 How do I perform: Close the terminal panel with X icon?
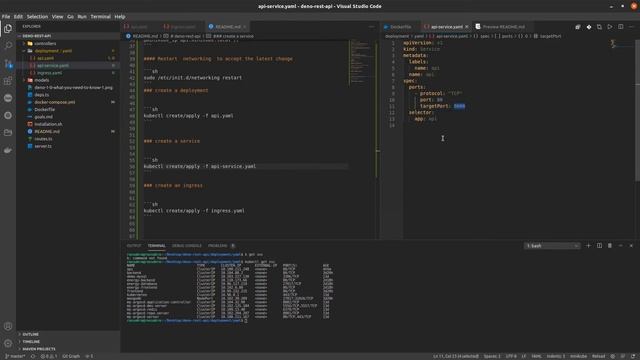(x=631, y=246)
